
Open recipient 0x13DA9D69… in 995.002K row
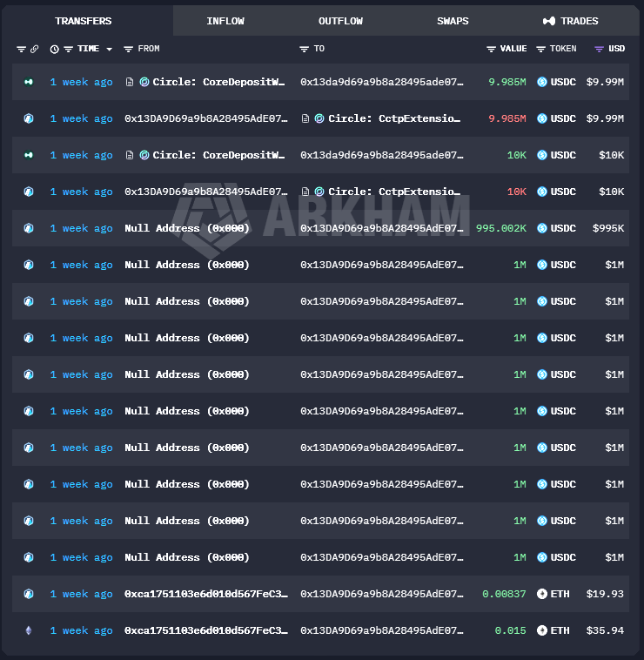coord(382,228)
